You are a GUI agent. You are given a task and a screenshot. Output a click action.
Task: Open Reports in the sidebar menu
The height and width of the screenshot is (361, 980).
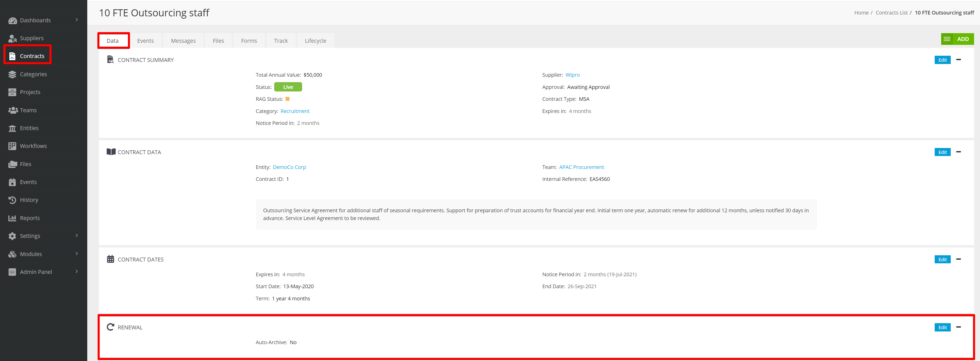[x=30, y=218]
